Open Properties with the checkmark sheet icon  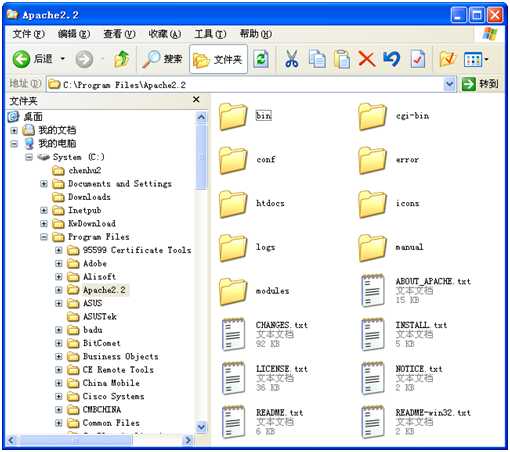click(417, 59)
